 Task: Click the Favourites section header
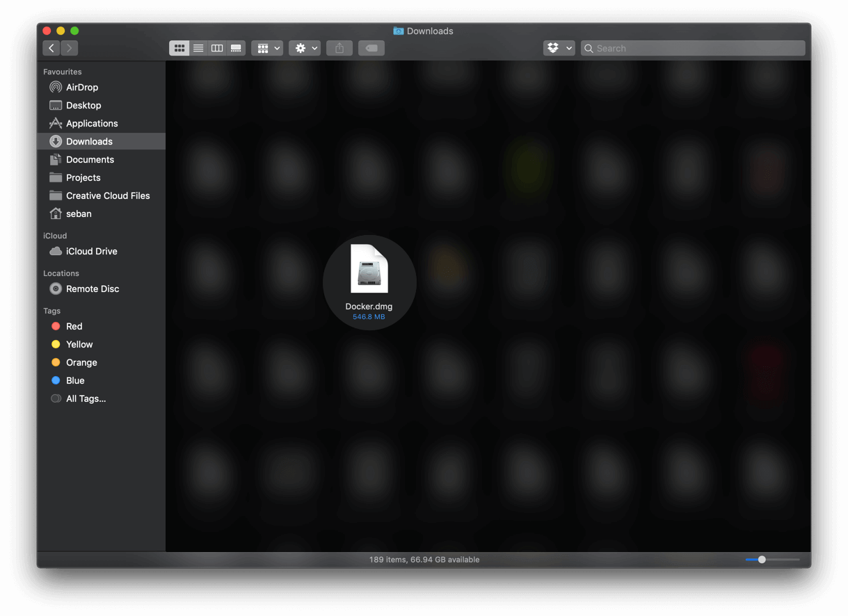(x=63, y=72)
